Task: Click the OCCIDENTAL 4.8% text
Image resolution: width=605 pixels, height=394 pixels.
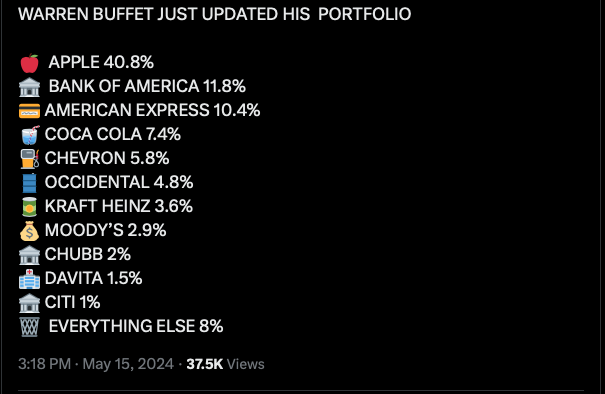Action: click(x=119, y=182)
